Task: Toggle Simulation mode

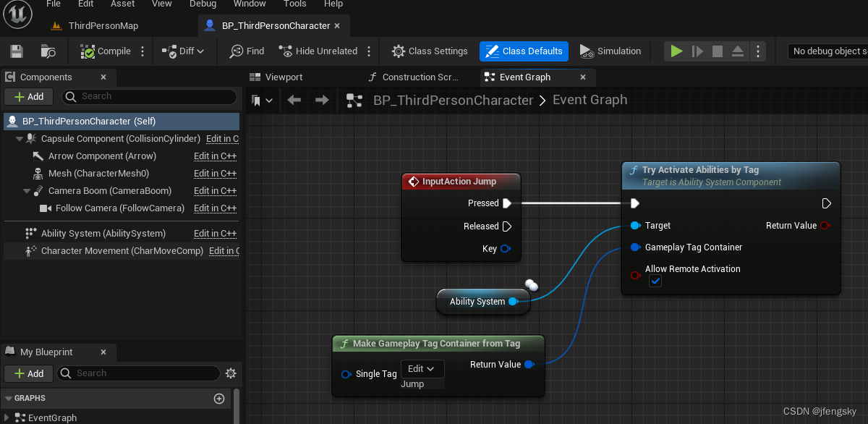Action: 610,51
